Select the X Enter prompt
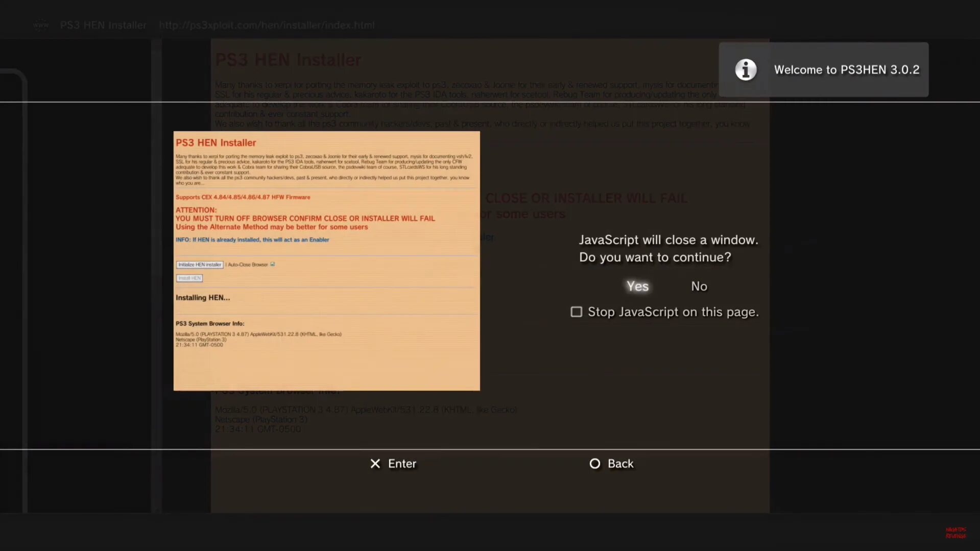Screen dimensions: 980x551 393,463
